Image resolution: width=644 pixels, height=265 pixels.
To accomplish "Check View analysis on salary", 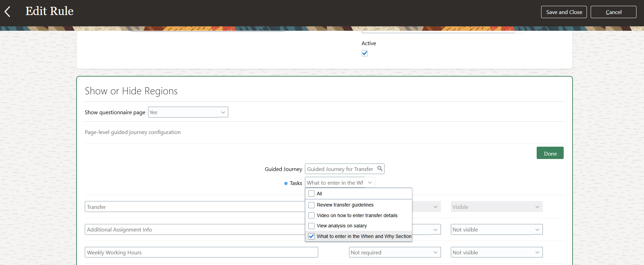I will [x=311, y=226].
